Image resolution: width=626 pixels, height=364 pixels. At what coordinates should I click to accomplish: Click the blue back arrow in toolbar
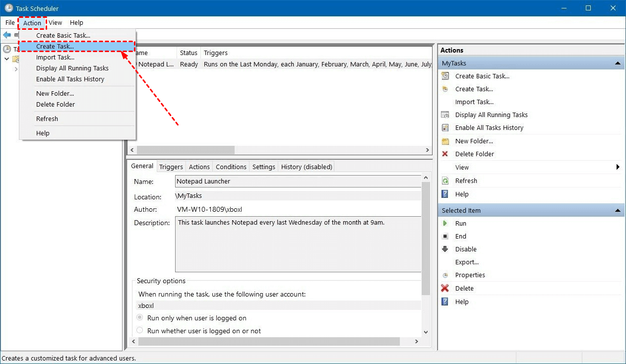(x=7, y=35)
